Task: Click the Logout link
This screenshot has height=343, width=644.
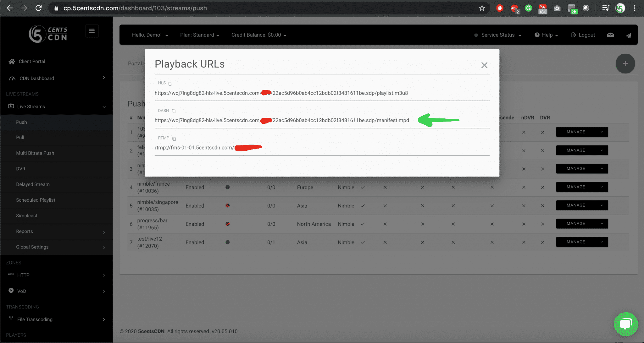Action: [x=583, y=35]
